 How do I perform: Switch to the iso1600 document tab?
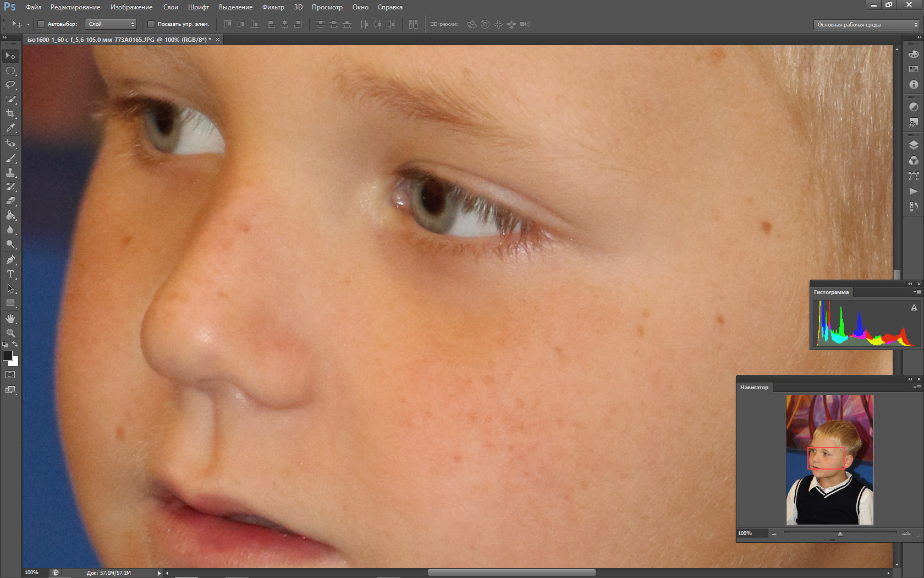(x=119, y=40)
